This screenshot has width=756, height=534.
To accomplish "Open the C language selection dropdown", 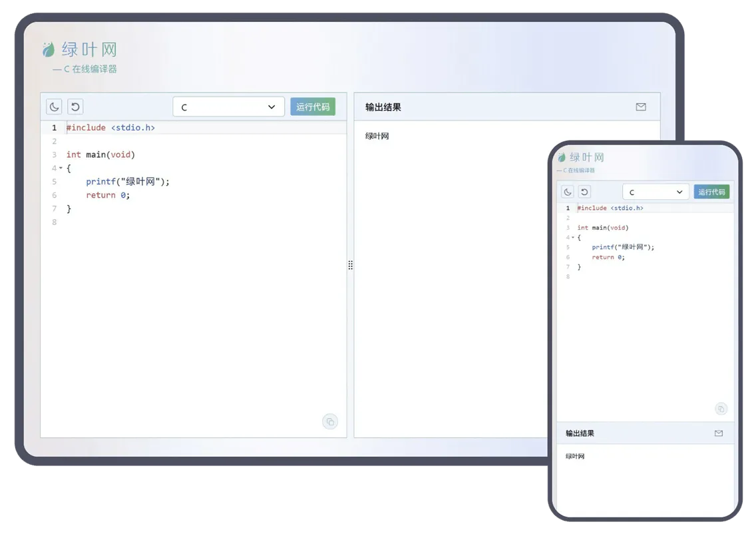I will tap(228, 107).
